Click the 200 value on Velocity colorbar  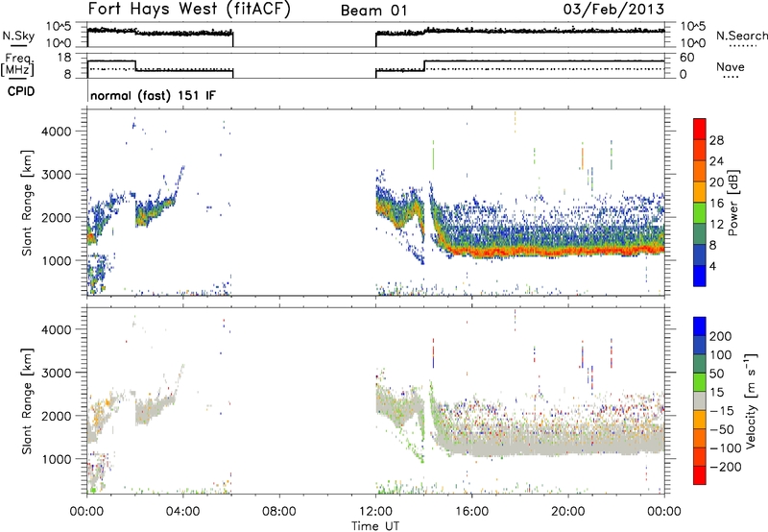coord(721,336)
